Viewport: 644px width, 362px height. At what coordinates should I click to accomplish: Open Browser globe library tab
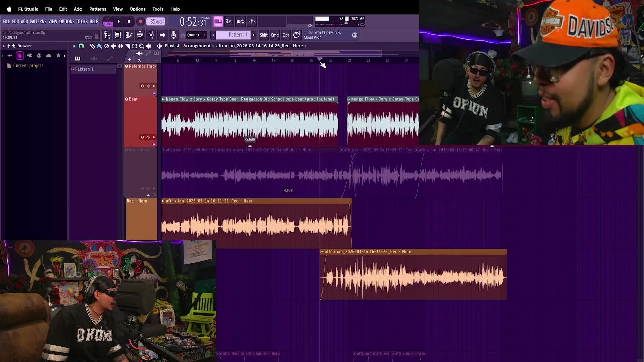(39, 56)
